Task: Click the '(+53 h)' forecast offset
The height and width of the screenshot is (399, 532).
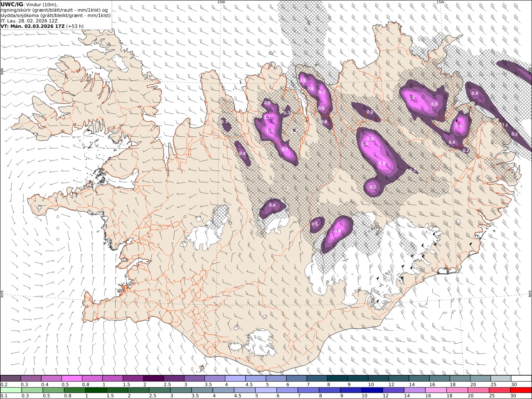Action: tap(75, 26)
